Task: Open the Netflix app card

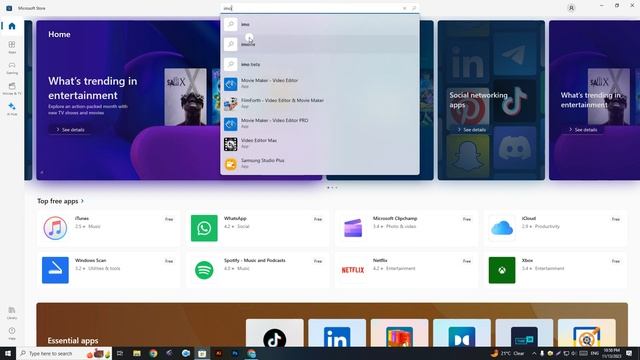Action: pyautogui.click(x=406, y=270)
